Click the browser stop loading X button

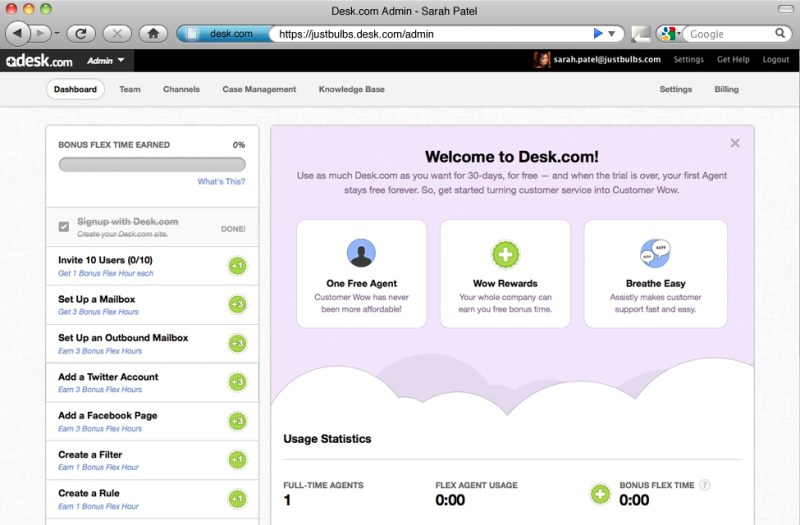pos(117,34)
